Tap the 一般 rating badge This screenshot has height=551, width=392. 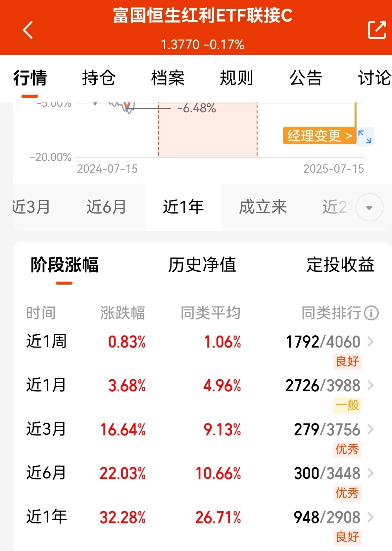coord(347,405)
